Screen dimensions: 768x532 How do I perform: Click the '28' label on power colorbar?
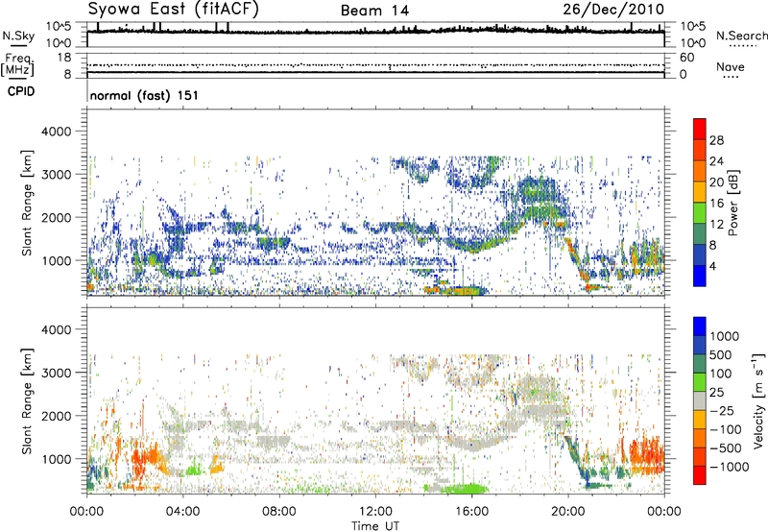pyautogui.click(x=716, y=140)
